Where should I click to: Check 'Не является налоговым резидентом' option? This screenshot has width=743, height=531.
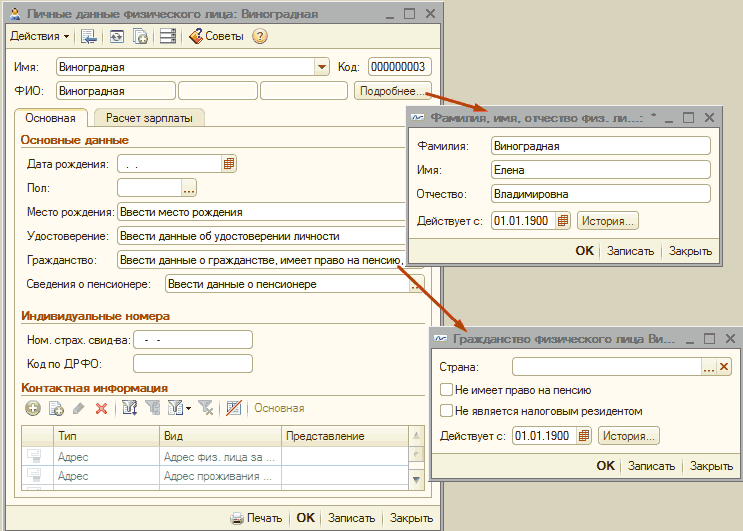pos(446,411)
